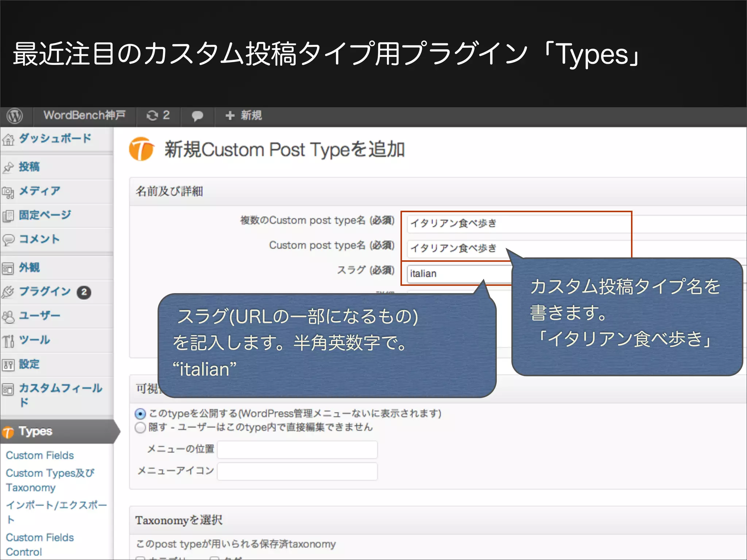
Task: Select the このtypeを公開する radio button
Action: point(140,414)
